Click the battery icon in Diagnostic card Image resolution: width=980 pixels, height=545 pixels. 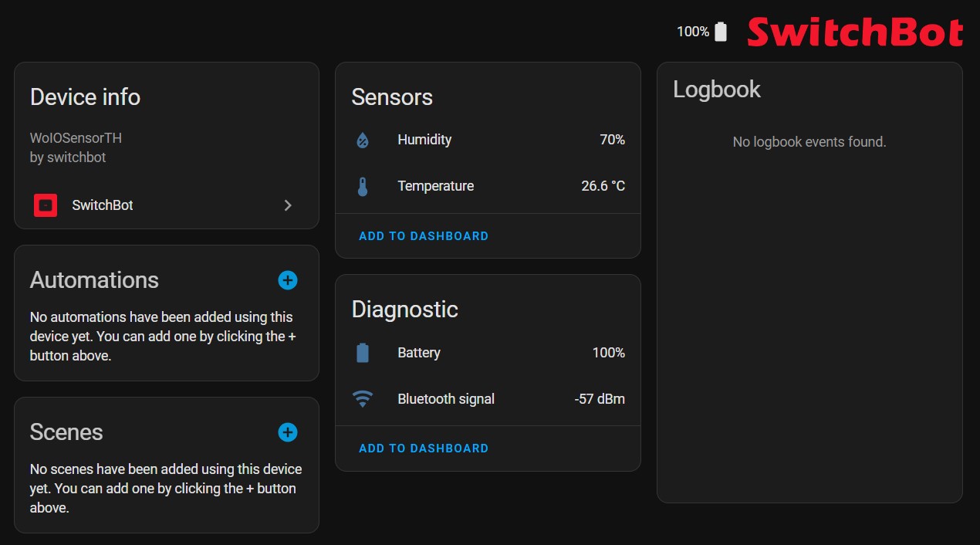(x=363, y=353)
